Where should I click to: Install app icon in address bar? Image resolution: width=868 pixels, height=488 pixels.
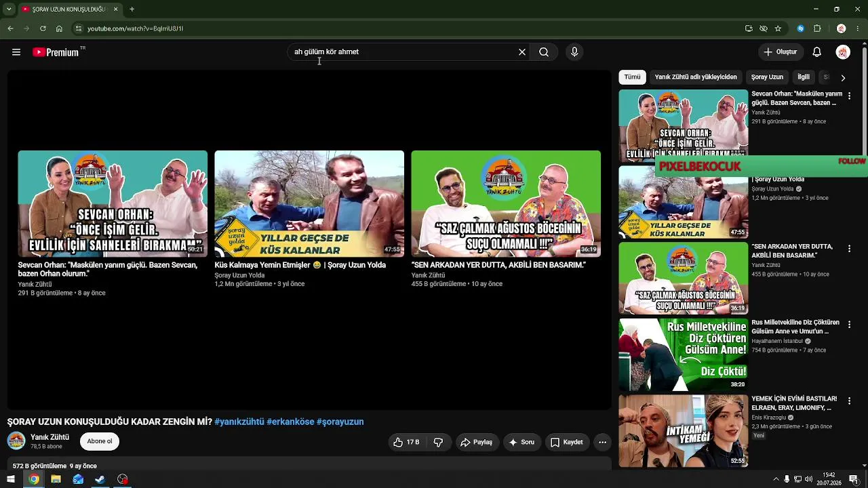click(x=749, y=28)
